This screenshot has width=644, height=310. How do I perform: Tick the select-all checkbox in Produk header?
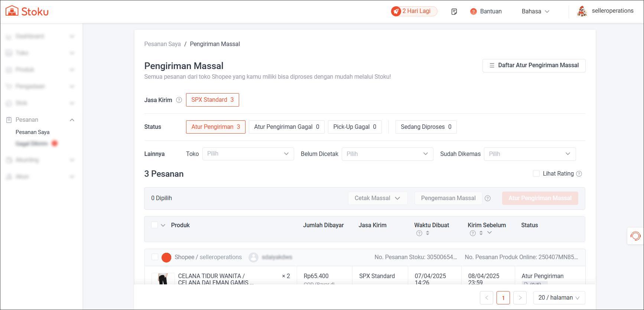pos(155,225)
